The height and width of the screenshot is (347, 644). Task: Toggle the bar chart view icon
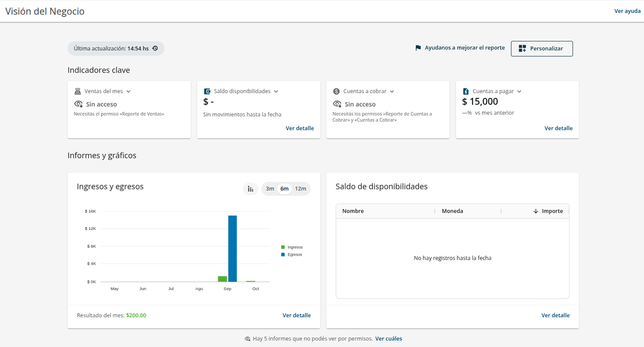(x=251, y=189)
